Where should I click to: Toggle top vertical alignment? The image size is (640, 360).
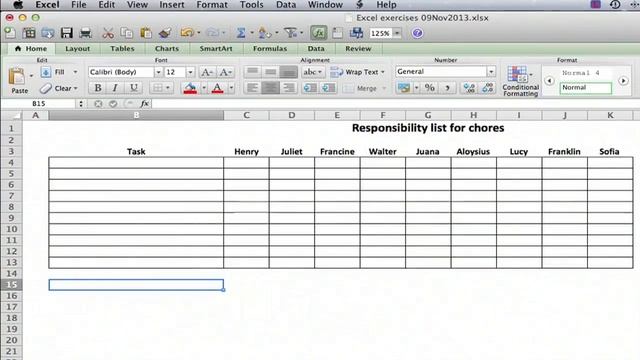pyautogui.click(x=252, y=72)
